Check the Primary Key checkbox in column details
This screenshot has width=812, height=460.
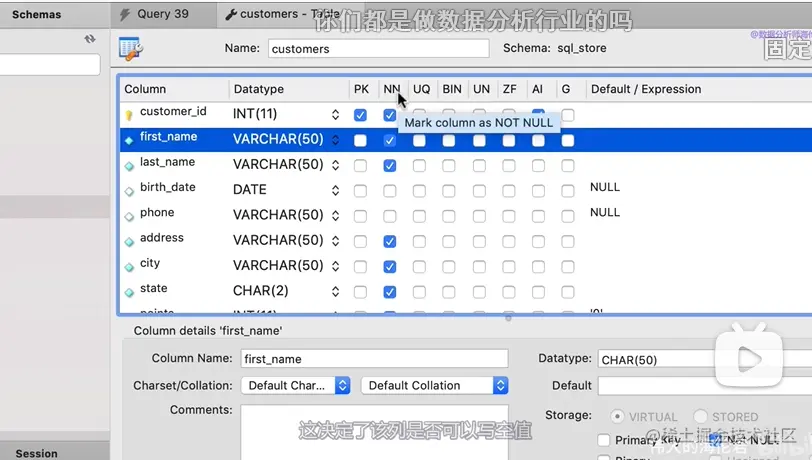tap(603, 440)
